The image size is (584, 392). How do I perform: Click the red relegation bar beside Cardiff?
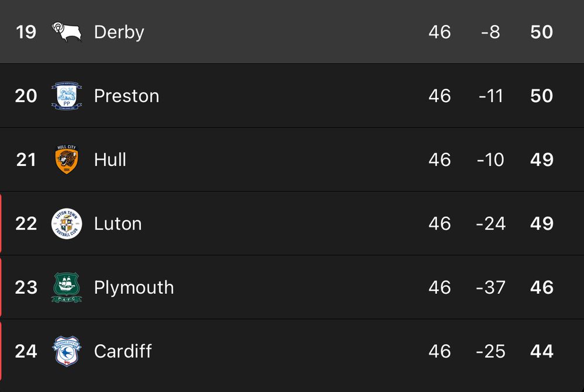tap(2, 351)
